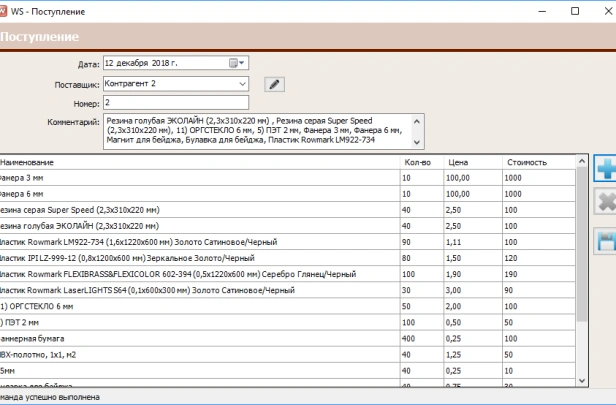
Task: Open the calendar picker in date field
Action: pos(237,63)
